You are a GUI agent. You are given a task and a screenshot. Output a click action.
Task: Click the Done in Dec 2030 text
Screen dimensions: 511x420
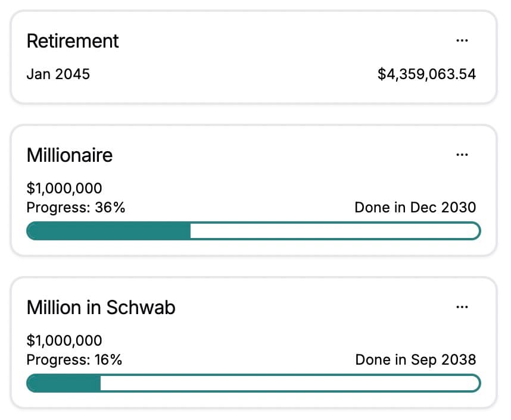click(x=415, y=208)
